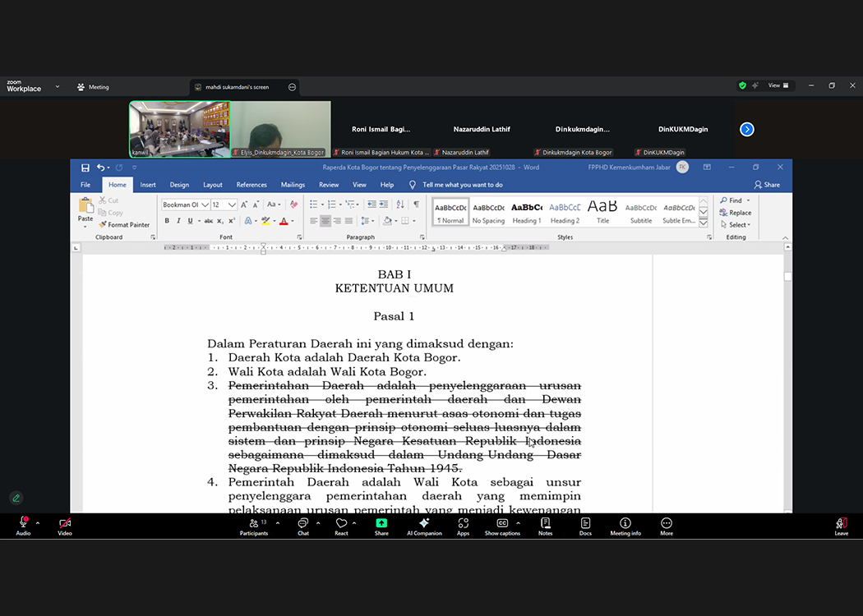863x616 pixels.
Task: Open the Participants list
Action: click(x=253, y=526)
